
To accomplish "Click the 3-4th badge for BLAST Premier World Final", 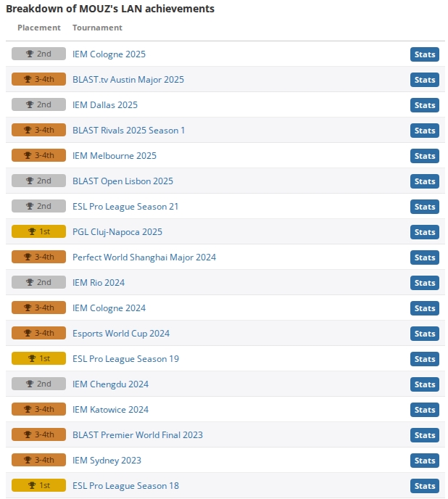I will pos(39,434).
